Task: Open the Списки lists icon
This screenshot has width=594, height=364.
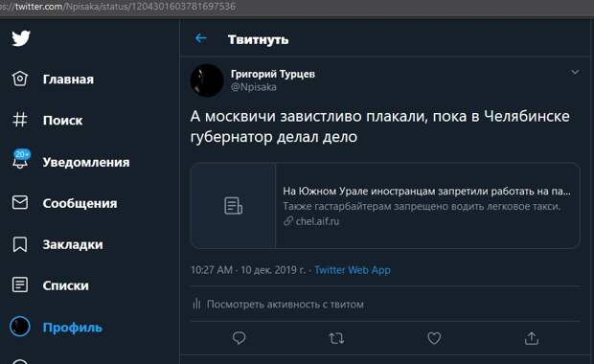Action: click(x=20, y=284)
